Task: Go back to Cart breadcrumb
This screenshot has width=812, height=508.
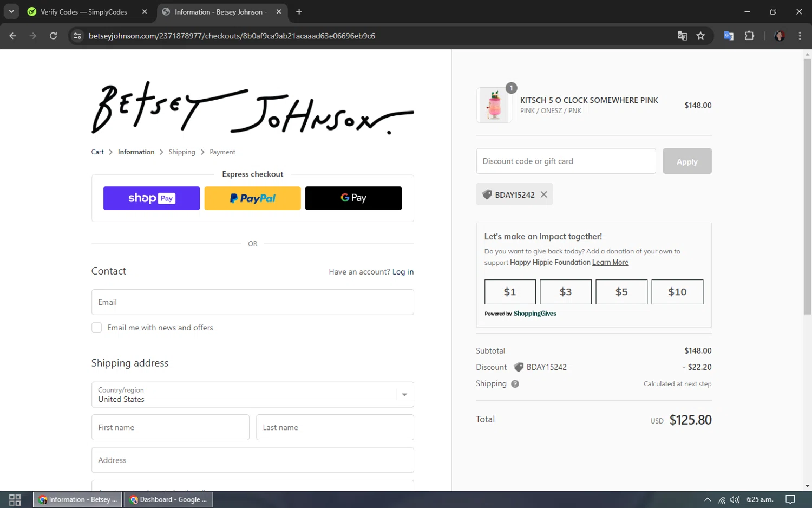Action: (x=97, y=152)
